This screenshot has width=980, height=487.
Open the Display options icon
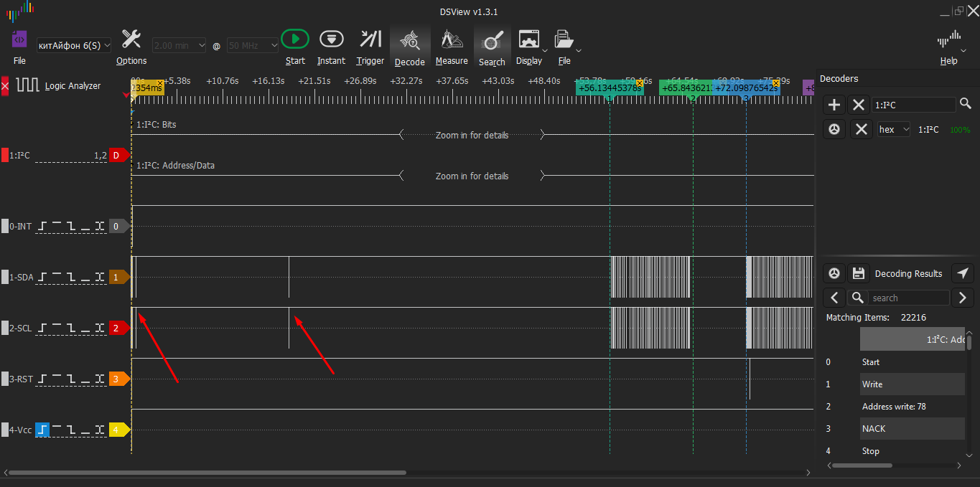pyautogui.click(x=528, y=39)
